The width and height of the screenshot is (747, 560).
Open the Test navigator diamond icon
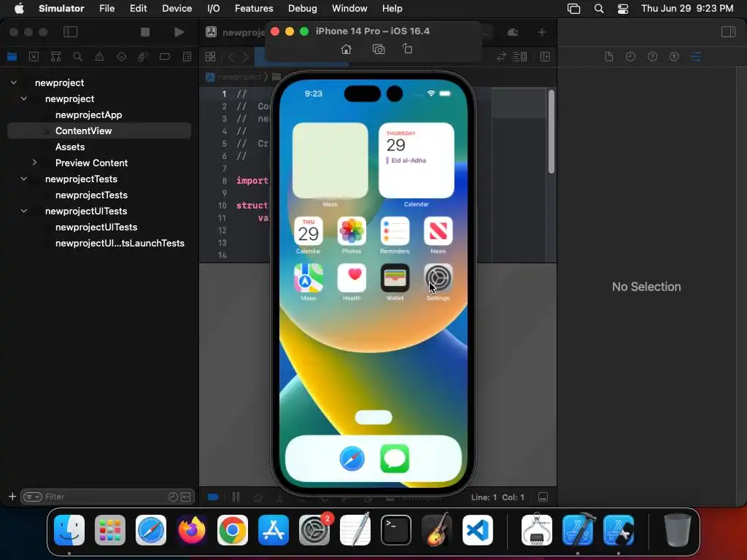point(122,57)
